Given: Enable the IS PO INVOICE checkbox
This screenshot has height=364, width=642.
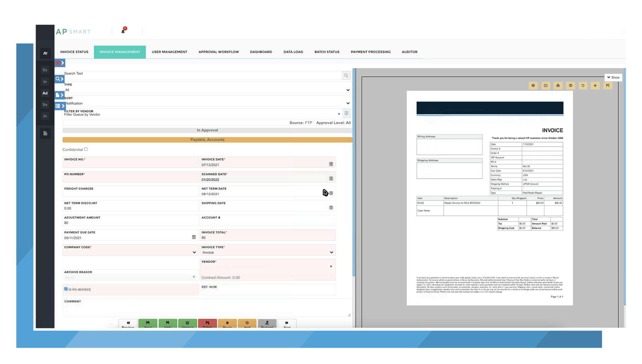Looking at the screenshot, I should 66,289.
